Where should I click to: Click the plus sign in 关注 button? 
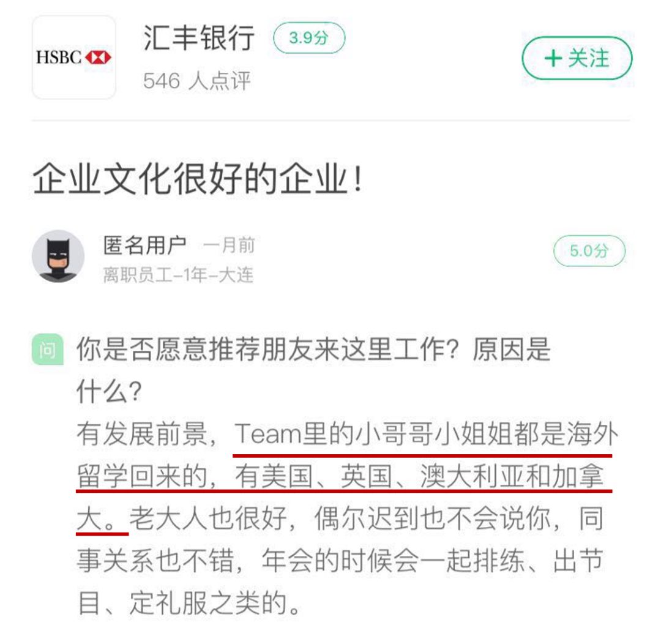[553, 58]
